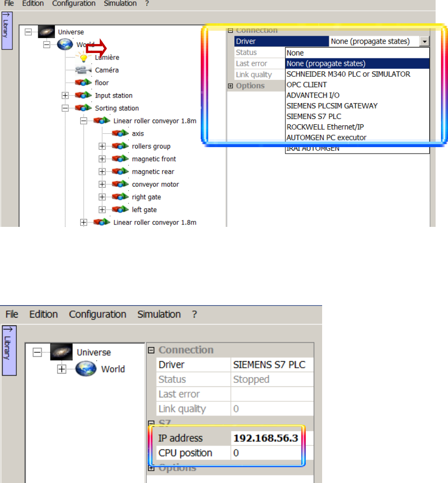This screenshot has width=448, height=483.
Task: Open the Edition menu above the Sorting station tree
Action: [x=33, y=3]
